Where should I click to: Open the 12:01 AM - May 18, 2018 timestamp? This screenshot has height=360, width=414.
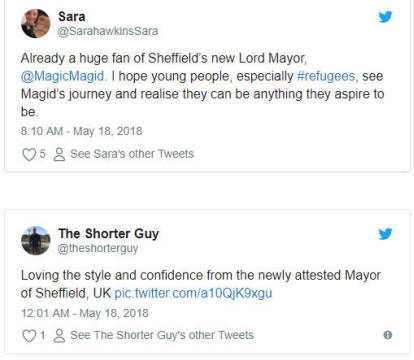click(x=85, y=313)
